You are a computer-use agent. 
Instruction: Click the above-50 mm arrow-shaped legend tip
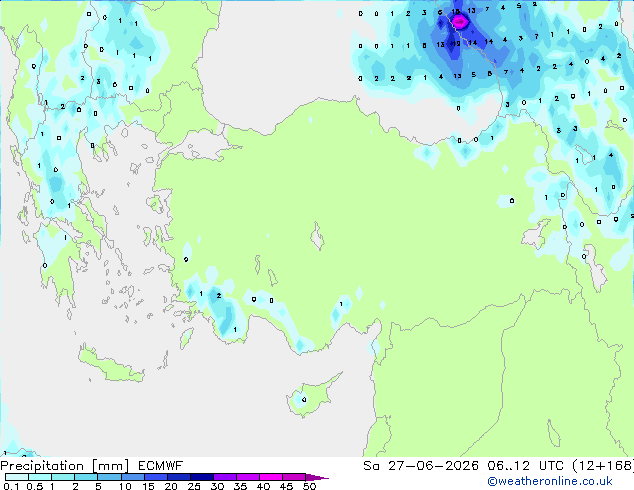317,477
